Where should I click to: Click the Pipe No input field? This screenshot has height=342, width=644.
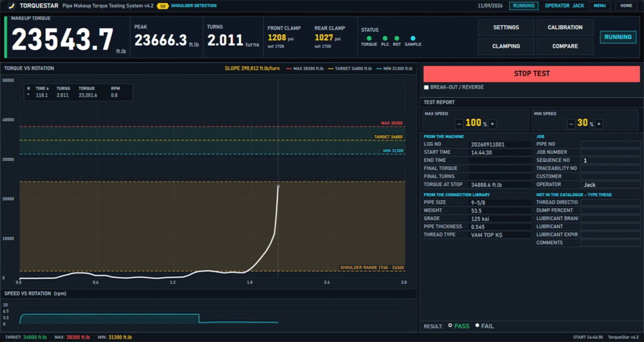pos(610,144)
